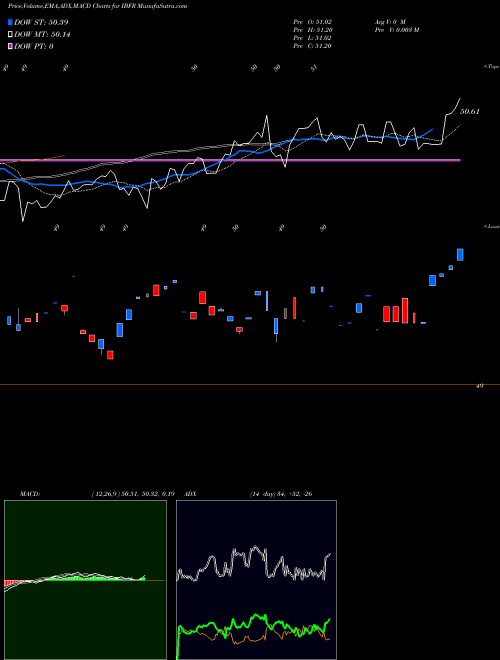Click the horizontal magenta DOW PT line

point(230,160)
